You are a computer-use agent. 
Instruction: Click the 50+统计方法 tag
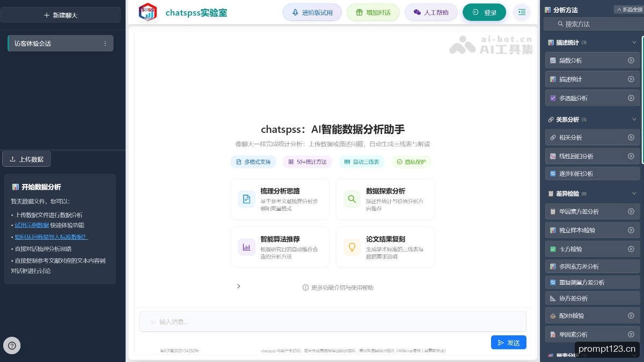[x=308, y=161]
